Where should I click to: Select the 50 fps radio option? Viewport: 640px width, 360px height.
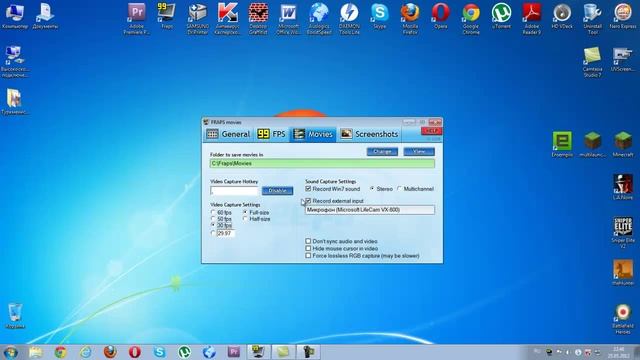[x=213, y=219]
